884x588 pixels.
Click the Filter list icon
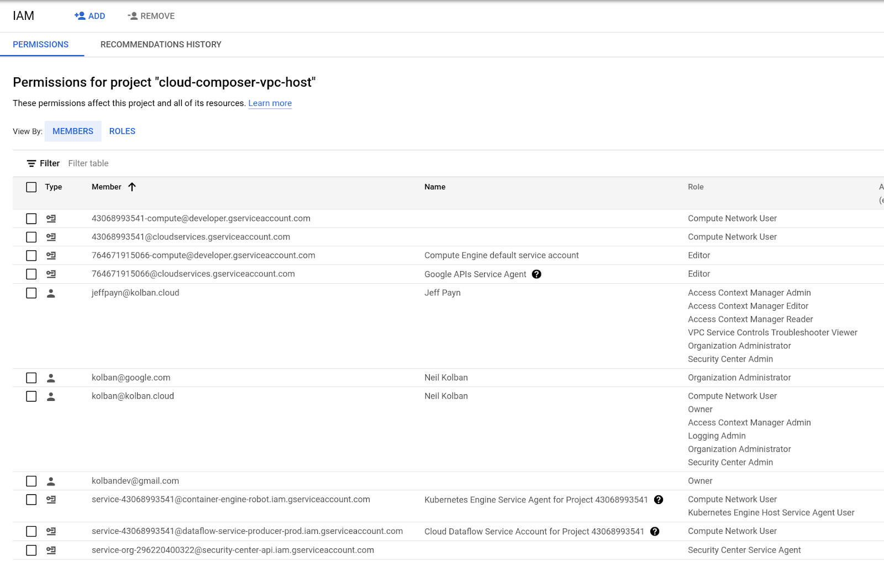(x=31, y=163)
